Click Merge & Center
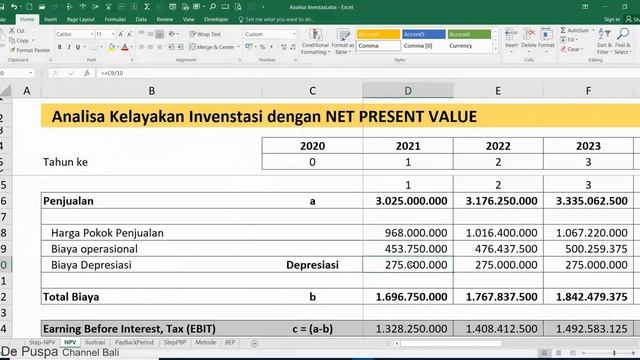Image resolution: width=640 pixels, height=360 pixels. pos(212,47)
